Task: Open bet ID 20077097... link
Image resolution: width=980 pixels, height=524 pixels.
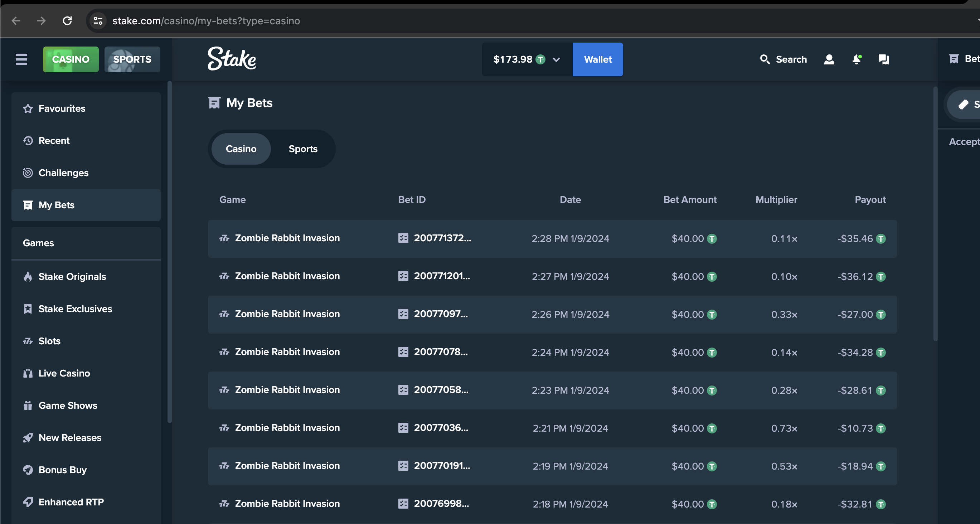Action: (x=441, y=314)
